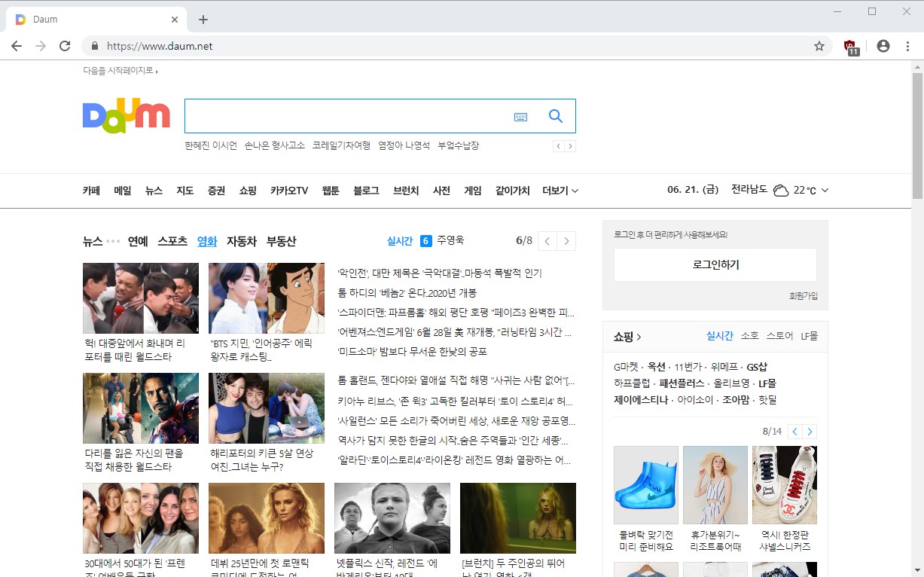Open the '미드소마' 밤보다 무서운 headline
The image size is (924, 577).
point(413,352)
